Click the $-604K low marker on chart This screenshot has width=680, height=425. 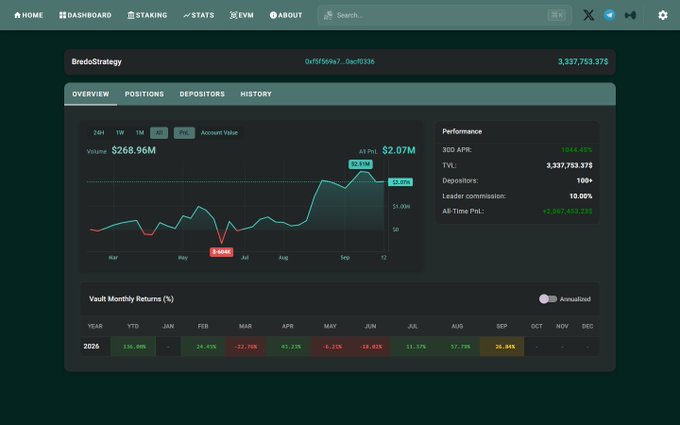(221, 252)
